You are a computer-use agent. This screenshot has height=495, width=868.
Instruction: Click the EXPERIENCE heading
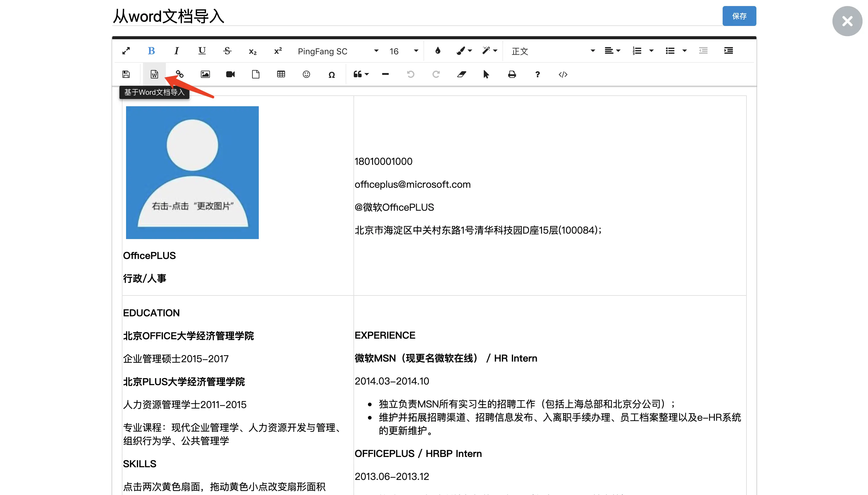[x=385, y=336]
